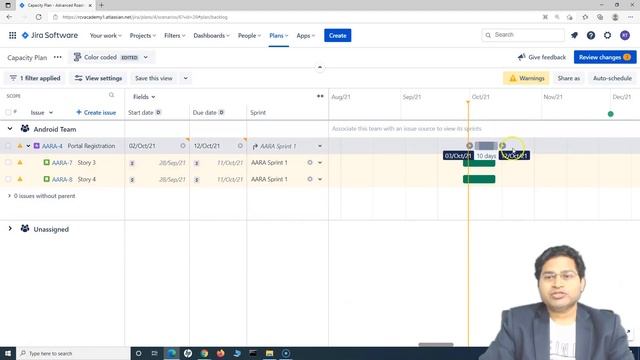640x360 pixels.
Task: Open 1 filter applied
Action: pyautogui.click(x=35, y=78)
